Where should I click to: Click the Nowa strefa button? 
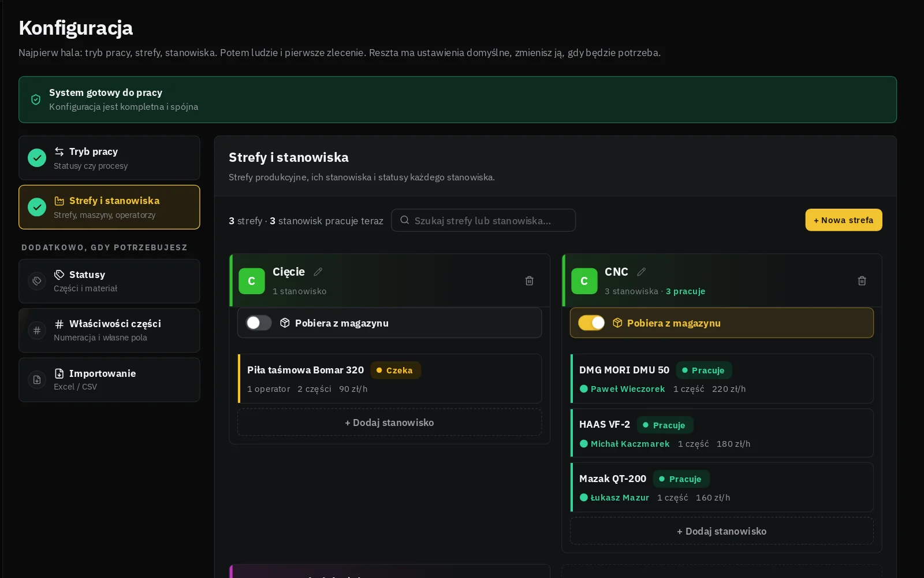click(x=844, y=220)
